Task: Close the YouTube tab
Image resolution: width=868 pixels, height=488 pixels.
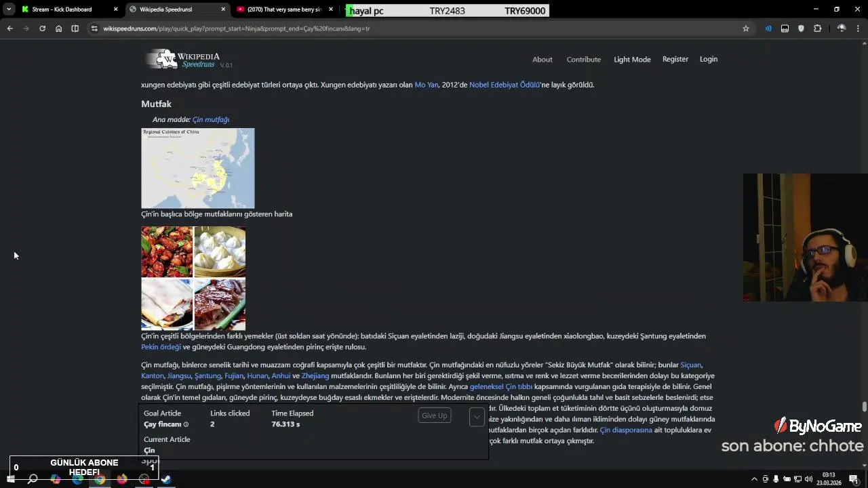Action: pyautogui.click(x=331, y=9)
